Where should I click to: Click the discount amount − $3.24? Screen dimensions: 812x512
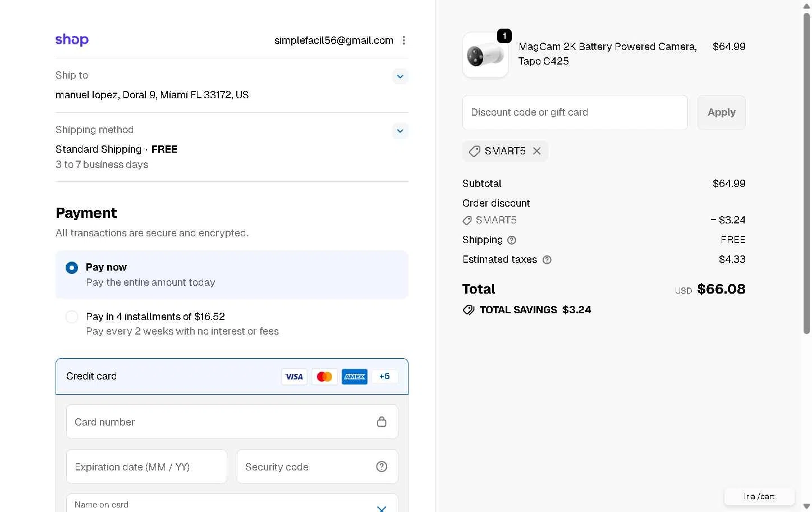coord(728,220)
